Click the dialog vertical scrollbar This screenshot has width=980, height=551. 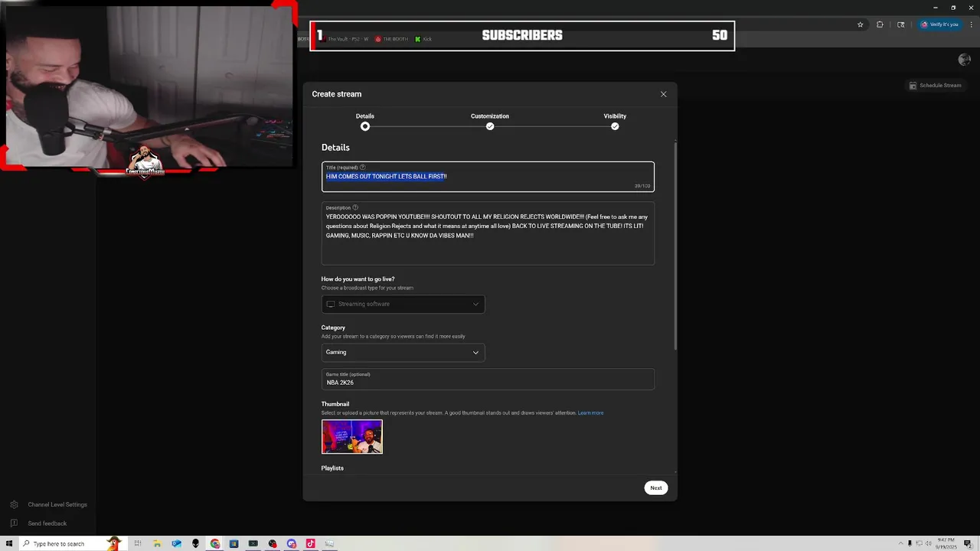(x=675, y=245)
